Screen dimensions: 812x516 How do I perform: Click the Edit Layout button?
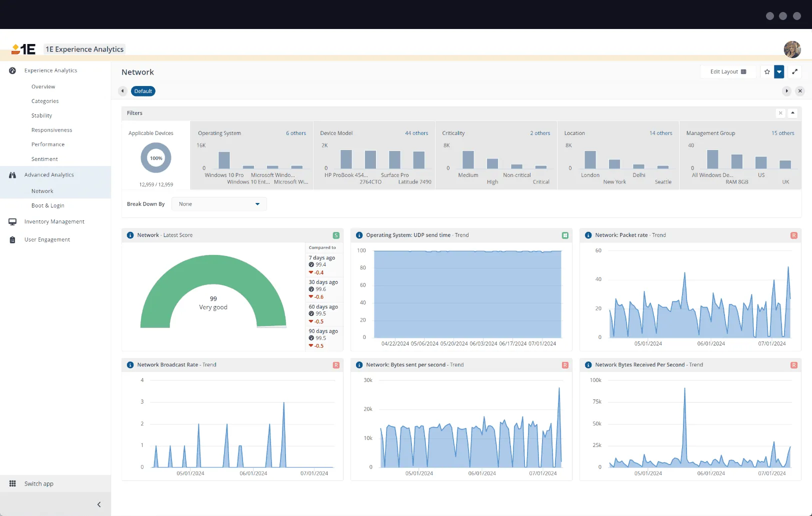pyautogui.click(x=728, y=71)
